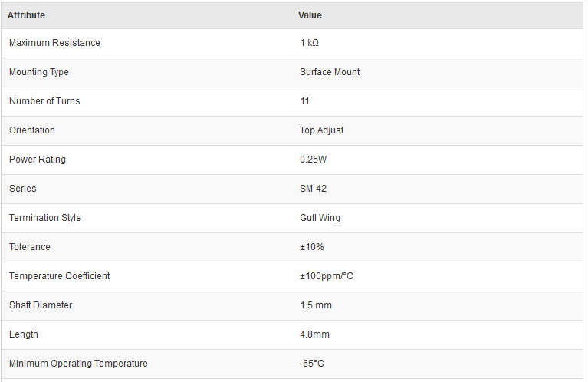Screen dimensions: 588x382
Task: Click the Value column header
Action: 310,15
